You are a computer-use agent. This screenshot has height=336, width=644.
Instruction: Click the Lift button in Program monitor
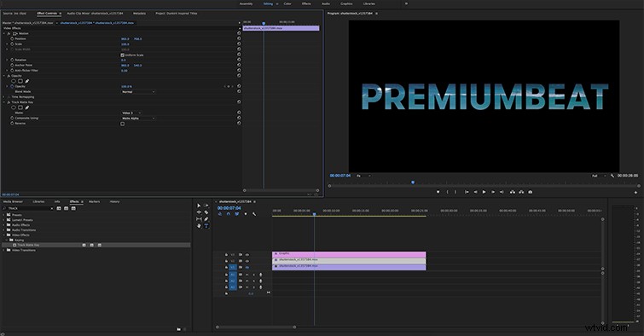coord(512,192)
